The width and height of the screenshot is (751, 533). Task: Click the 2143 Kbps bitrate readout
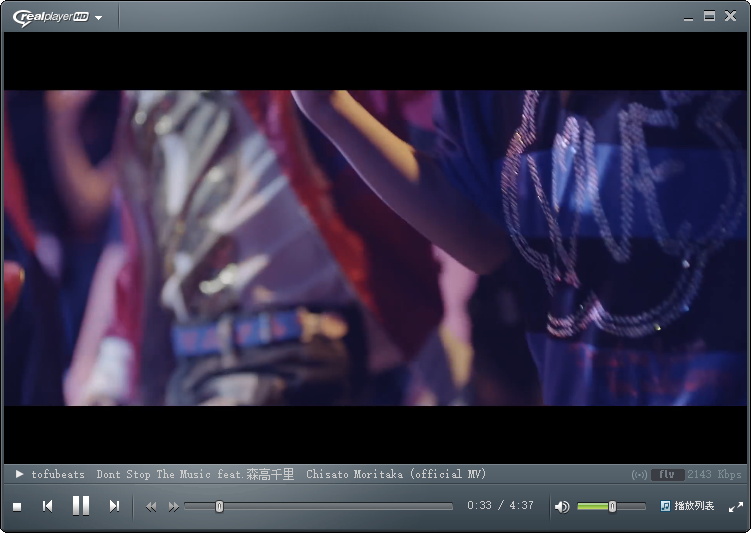tap(714, 475)
